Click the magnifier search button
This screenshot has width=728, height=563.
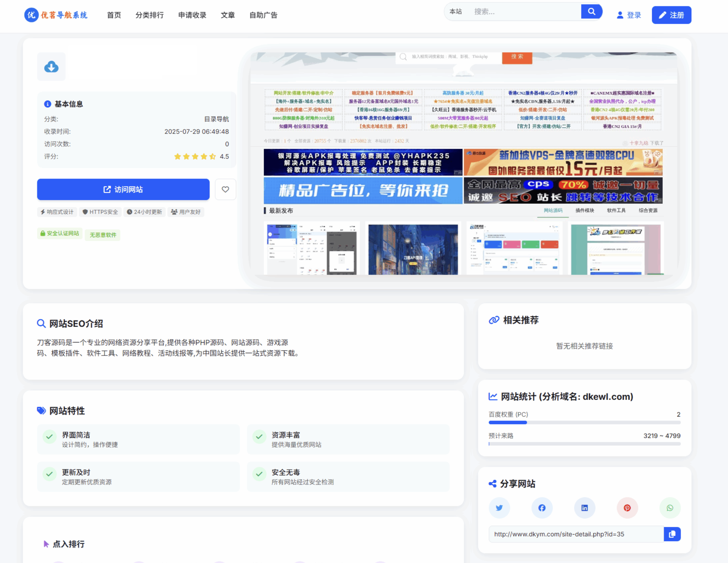(591, 12)
